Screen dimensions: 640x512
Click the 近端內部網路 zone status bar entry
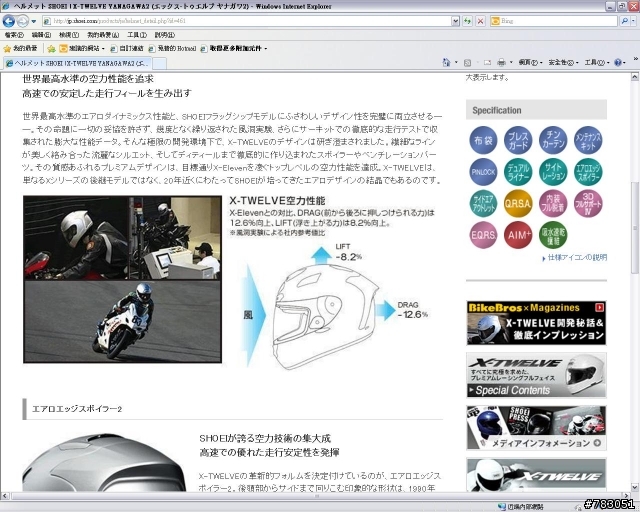point(522,507)
